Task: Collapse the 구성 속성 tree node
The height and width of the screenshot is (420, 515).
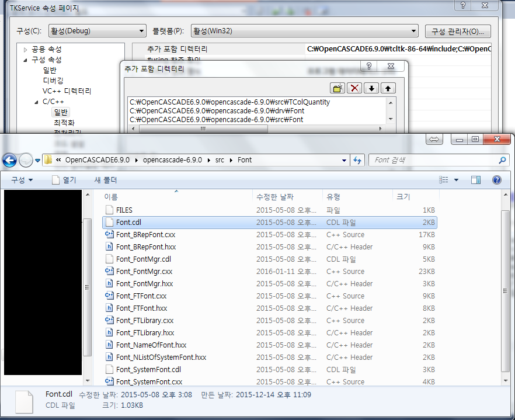Action: coord(25,60)
